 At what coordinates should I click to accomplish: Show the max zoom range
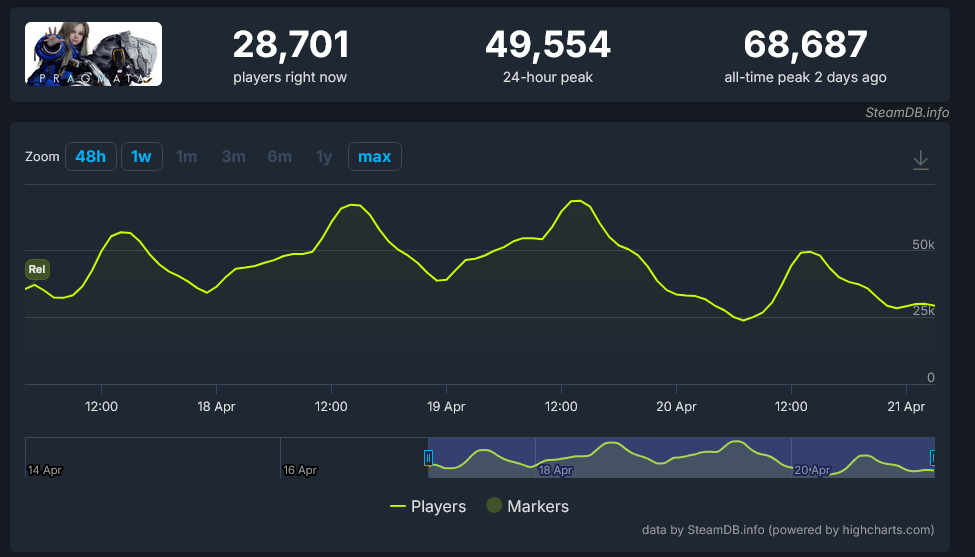[374, 157]
